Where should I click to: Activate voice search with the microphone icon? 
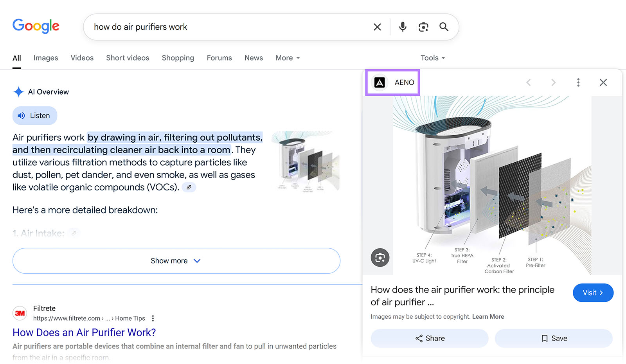pos(402,27)
